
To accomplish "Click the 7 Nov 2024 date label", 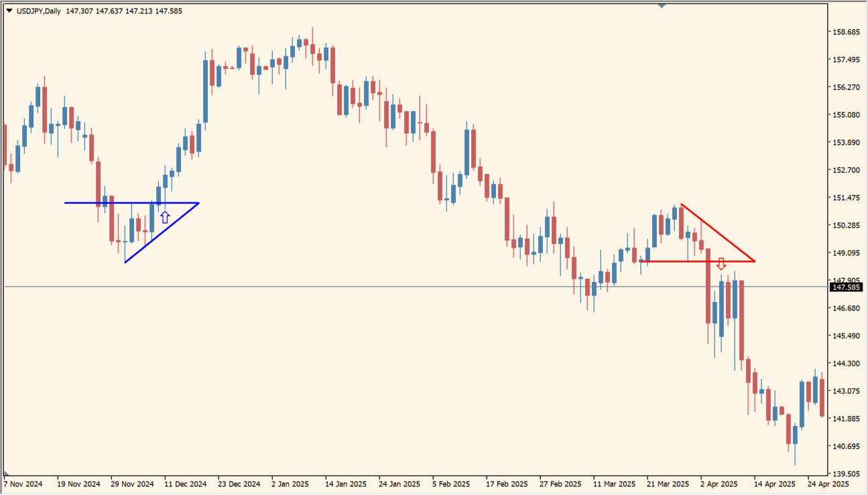I will [24, 484].
